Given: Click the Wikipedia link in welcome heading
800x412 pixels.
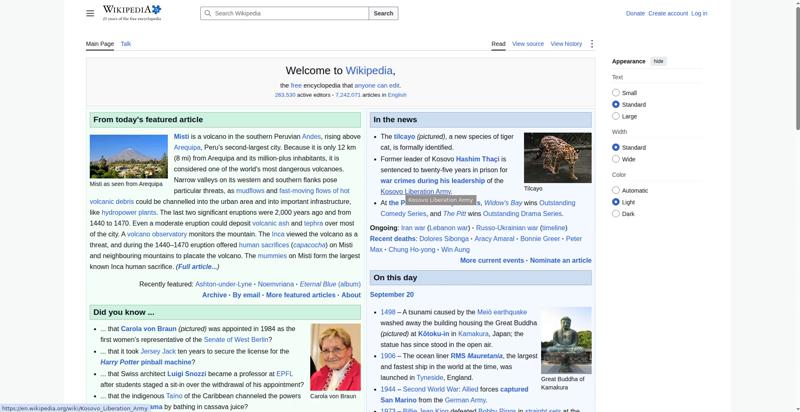Looking at the screenshot, I should (x=369, y=70).
